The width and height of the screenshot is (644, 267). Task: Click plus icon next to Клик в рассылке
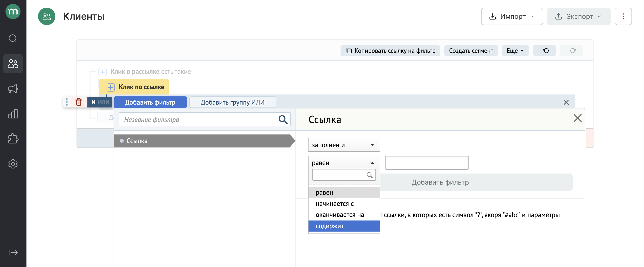click(x=103, y=72)
